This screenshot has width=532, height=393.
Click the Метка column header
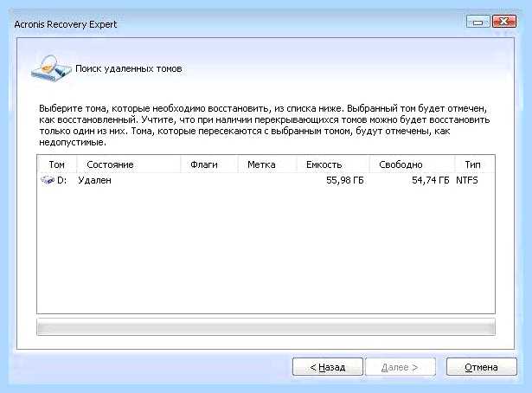(267, 164)
